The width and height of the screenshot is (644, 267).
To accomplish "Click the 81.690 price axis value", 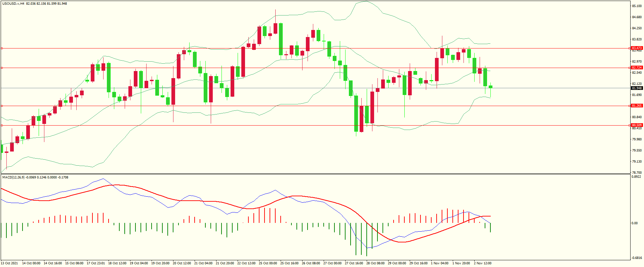I will [x=637, y=95].
